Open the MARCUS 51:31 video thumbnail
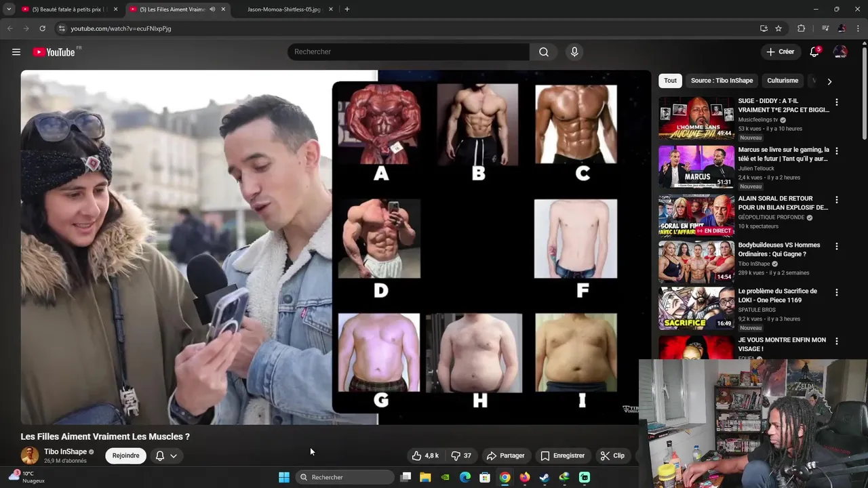Image resolution: width=868 pixels, height=488 pixels. point(696,167)
